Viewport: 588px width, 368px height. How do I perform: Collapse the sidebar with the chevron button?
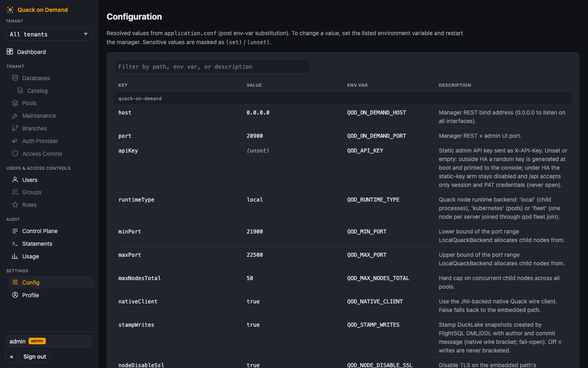pos(11,357)
